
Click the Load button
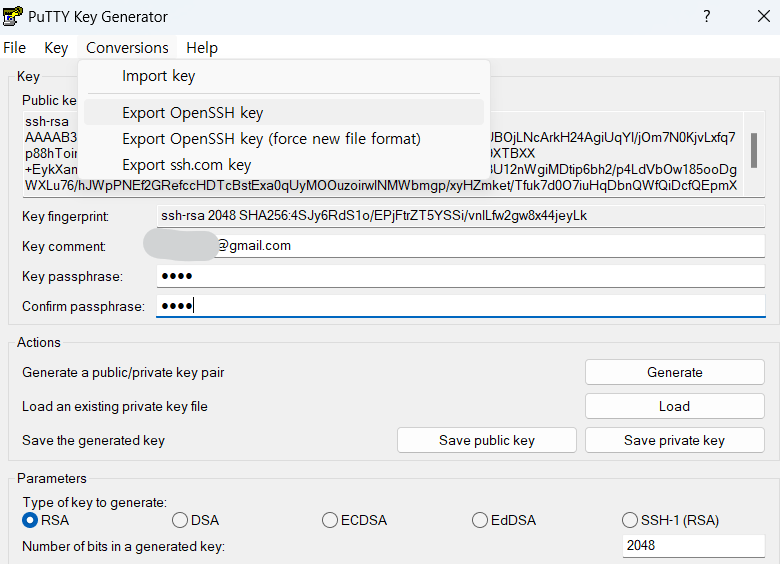[675, 406]
